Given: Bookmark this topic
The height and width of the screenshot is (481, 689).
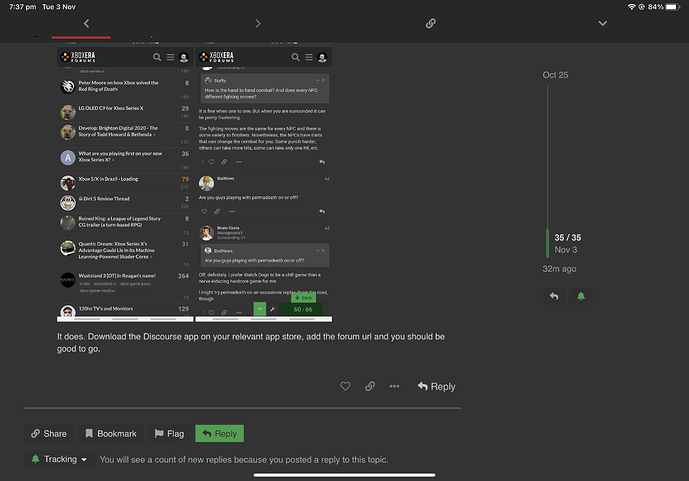Looking at the screenshot, I should pos(111,434).
